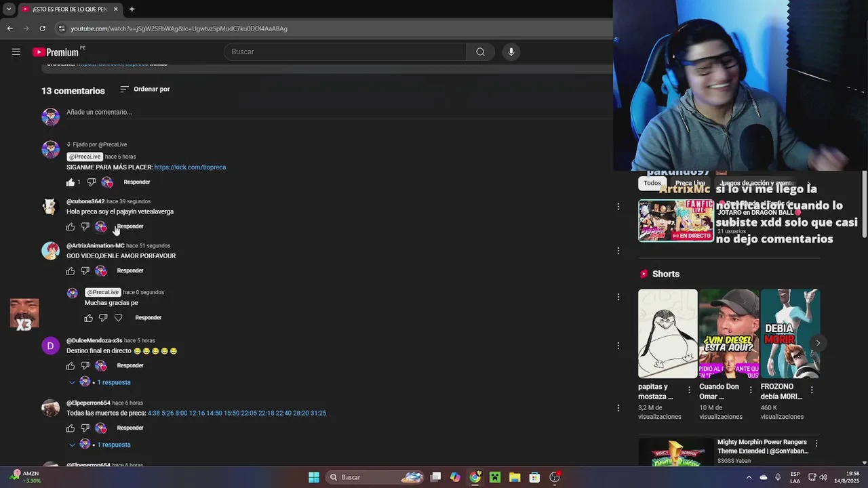The height and width of the screenshot is (488, 868).
Task: Dislike the pinned PrecaLive comment
Action: coord(91,182)
